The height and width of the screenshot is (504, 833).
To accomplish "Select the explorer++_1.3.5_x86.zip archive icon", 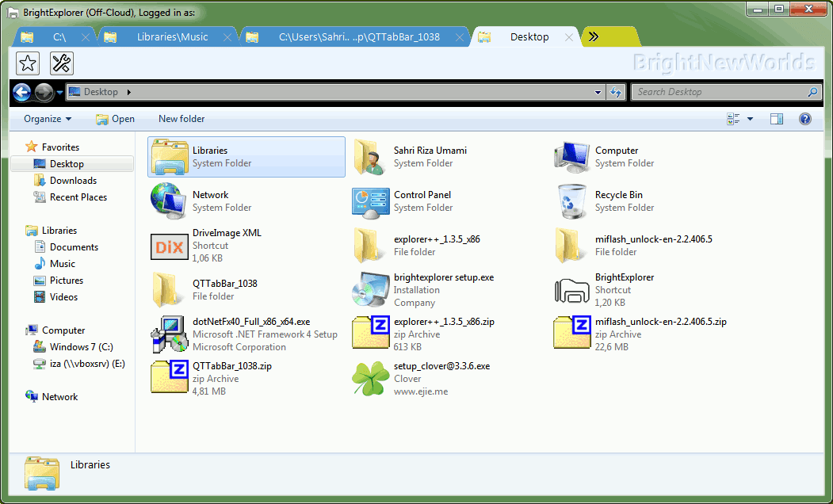I will click(x=371, y=333).
